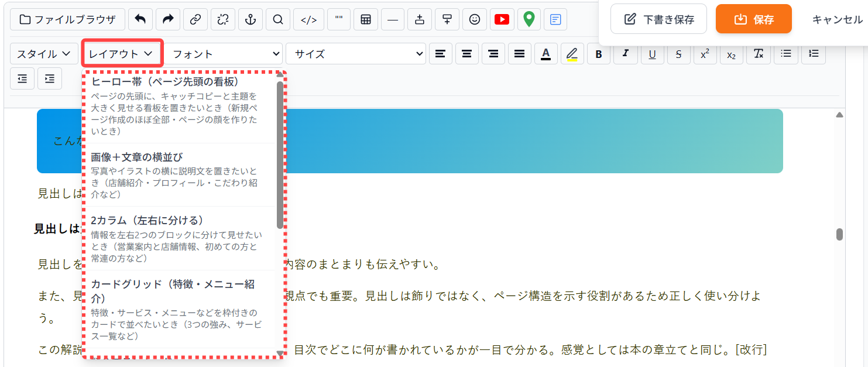Select 画像＋文章の横並び layout
Viewport: 868px width, 367px height.
180,175
